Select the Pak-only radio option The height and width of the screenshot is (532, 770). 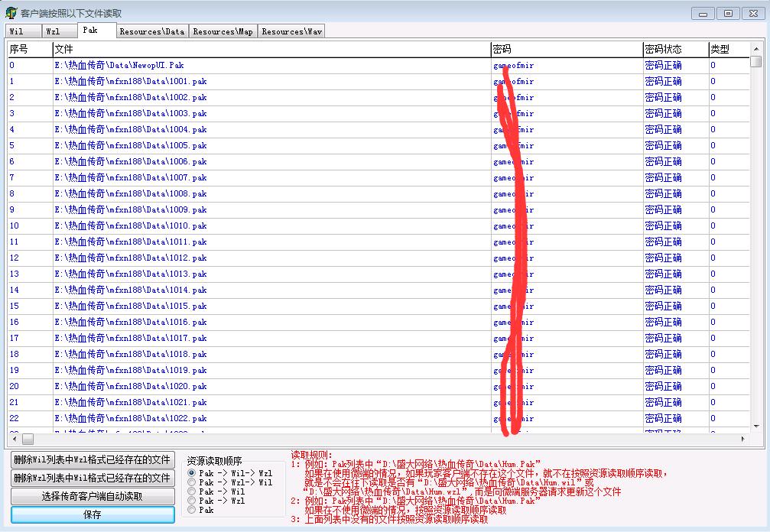pos(191,511)
